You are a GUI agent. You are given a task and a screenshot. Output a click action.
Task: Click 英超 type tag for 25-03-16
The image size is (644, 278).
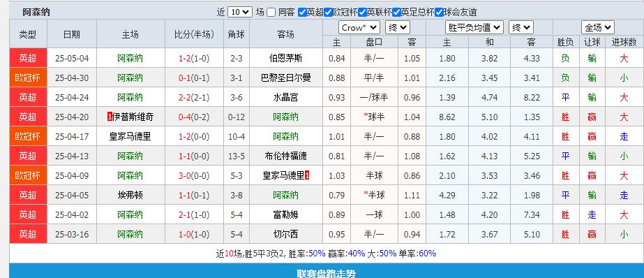[x=28, y=235]
